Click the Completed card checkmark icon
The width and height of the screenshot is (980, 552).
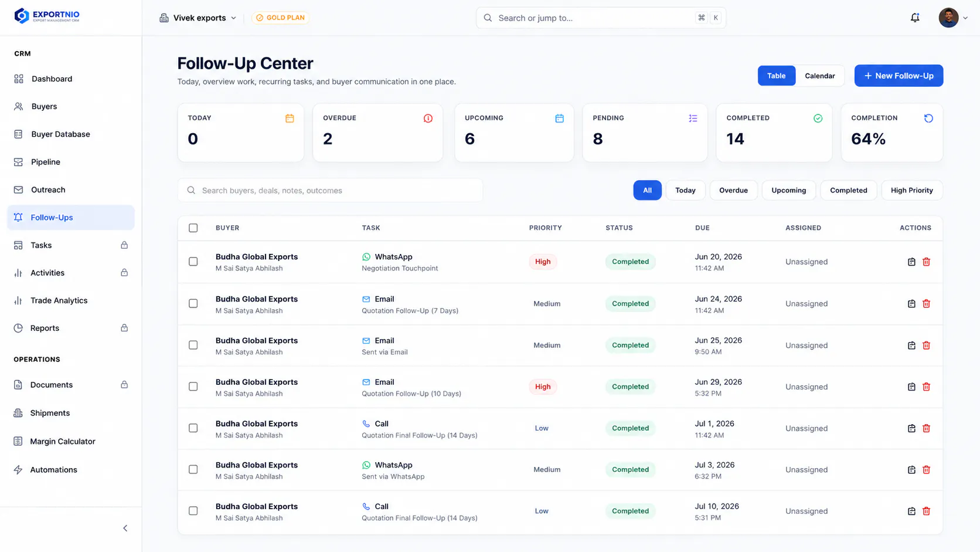pyautogui.click(x=818, y=118)
